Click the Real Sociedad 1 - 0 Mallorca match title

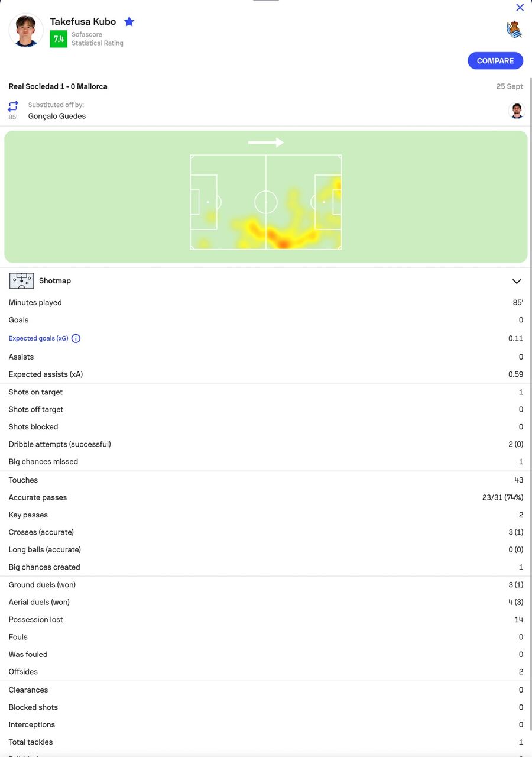(x=58, y=86)
